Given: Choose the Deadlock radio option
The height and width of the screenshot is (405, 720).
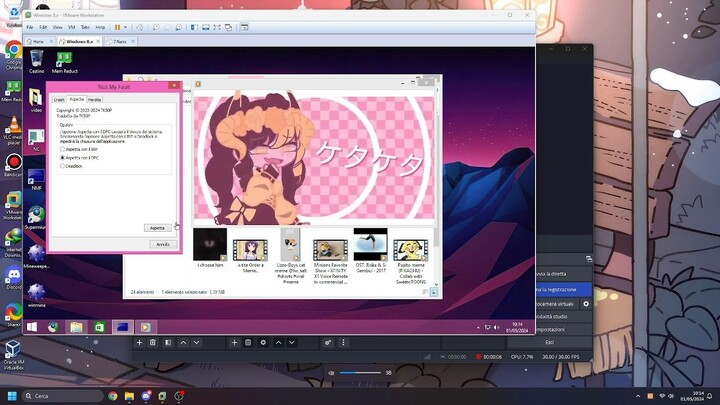Looking at the screenshot, I should [62, 166].
